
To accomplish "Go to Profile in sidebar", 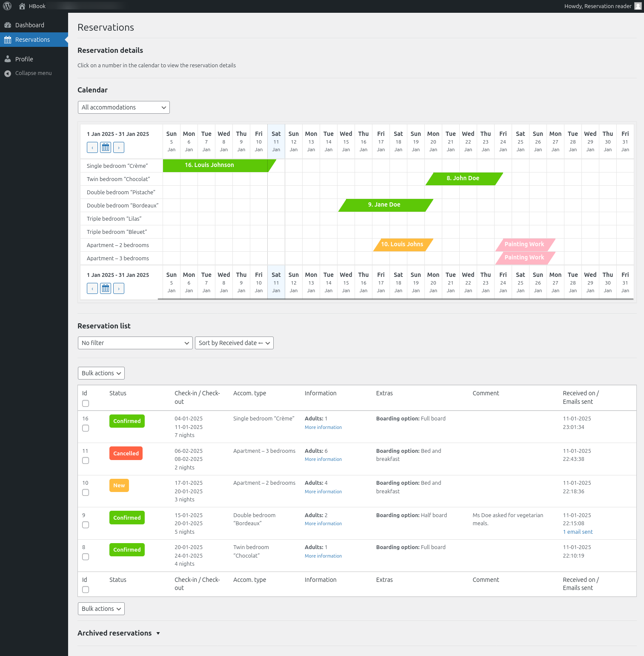I will (x=24, y=59).
